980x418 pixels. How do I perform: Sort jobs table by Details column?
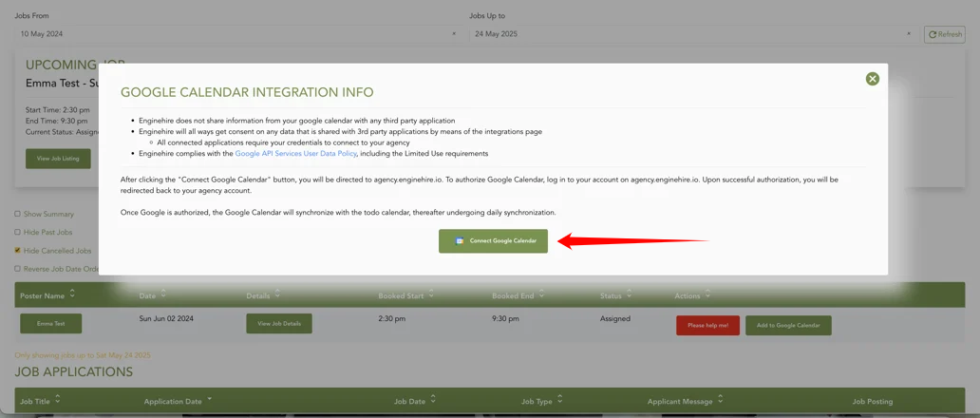tap(263, 294)
